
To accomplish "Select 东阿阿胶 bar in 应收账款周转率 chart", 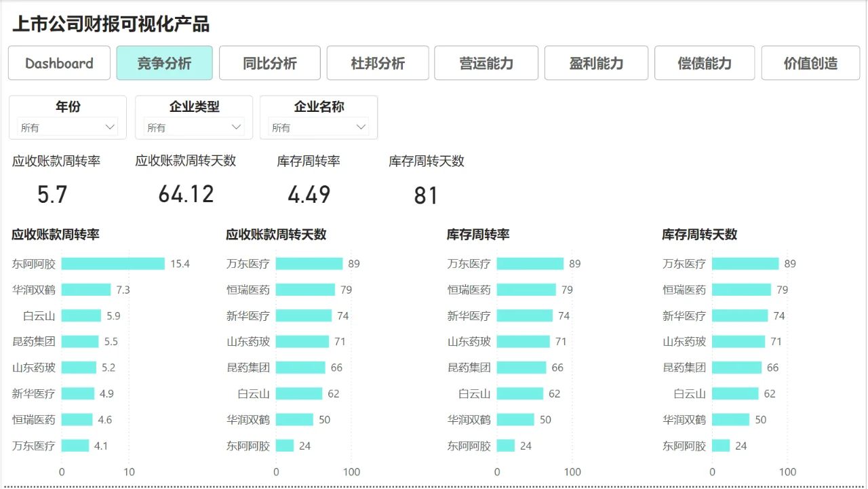I will click(x=113, y=264).
